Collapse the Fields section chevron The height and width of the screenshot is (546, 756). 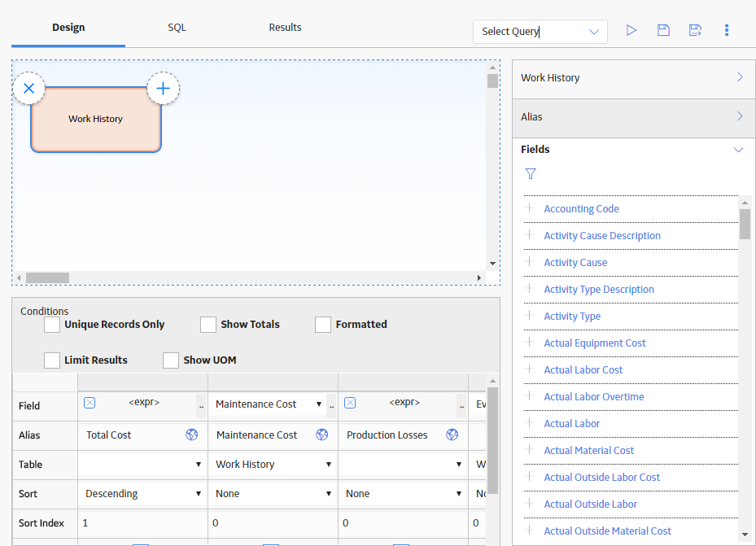pyautogui.click(x=738, y=150)
